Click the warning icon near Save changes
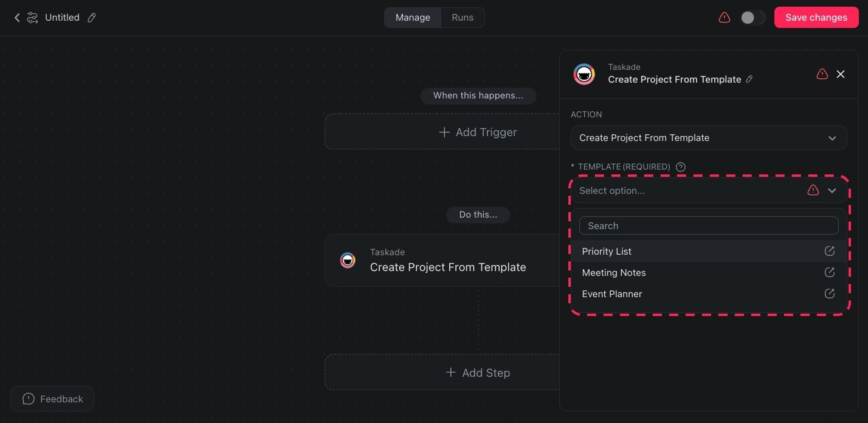Screen dimensions: 868x423 pos(724,18)
